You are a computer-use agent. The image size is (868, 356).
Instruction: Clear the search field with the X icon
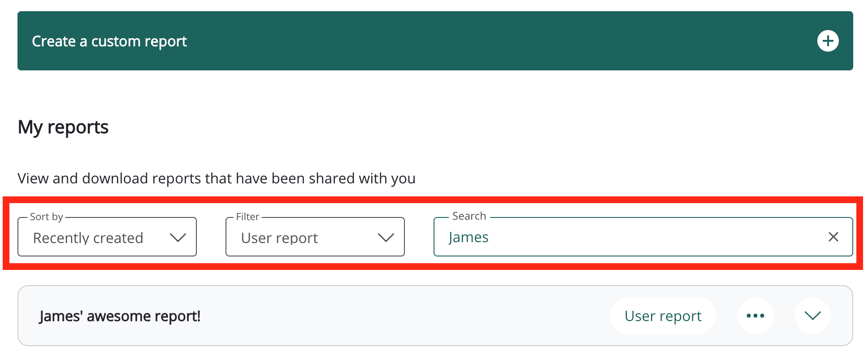point(833,237)
